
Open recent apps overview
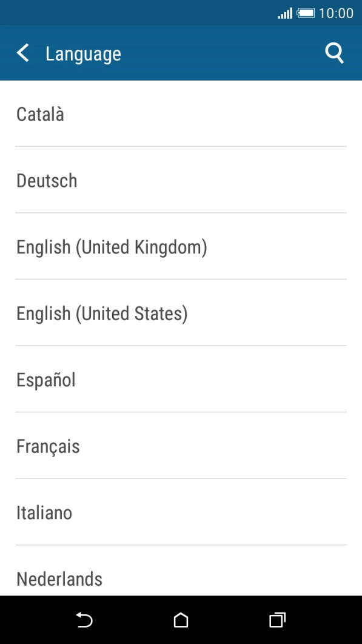tap(277, 620)
